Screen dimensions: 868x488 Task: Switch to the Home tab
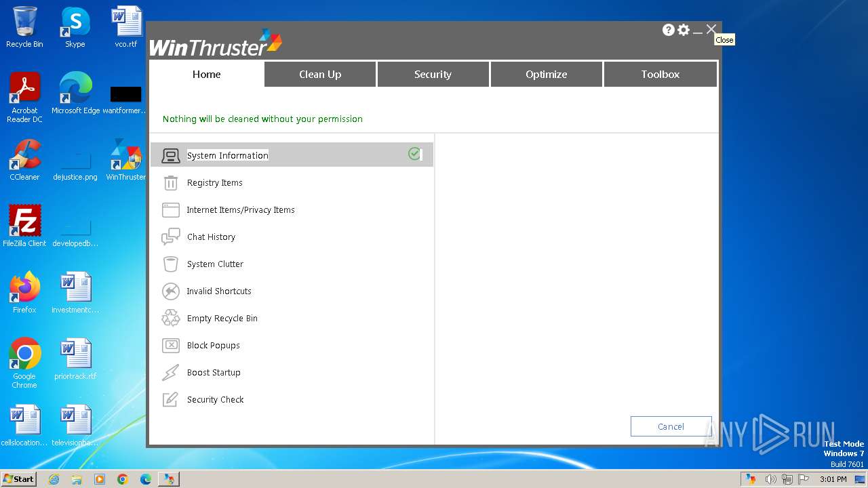pyautogui.click(x=206, y=75)
